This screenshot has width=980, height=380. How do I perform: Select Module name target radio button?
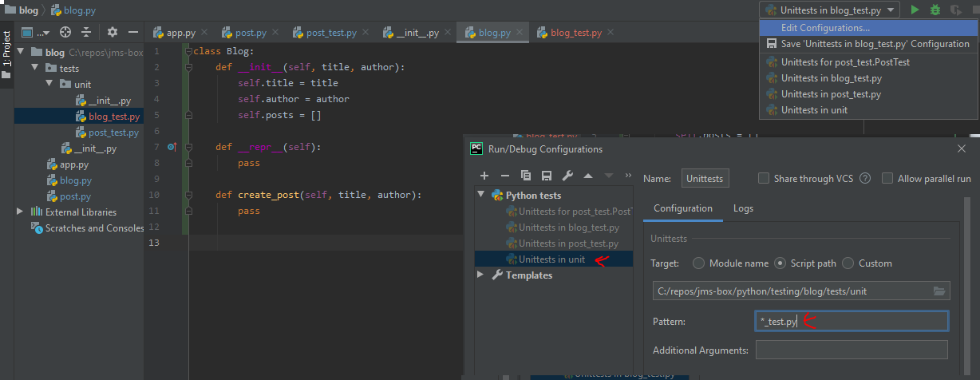tap(699, 263)
